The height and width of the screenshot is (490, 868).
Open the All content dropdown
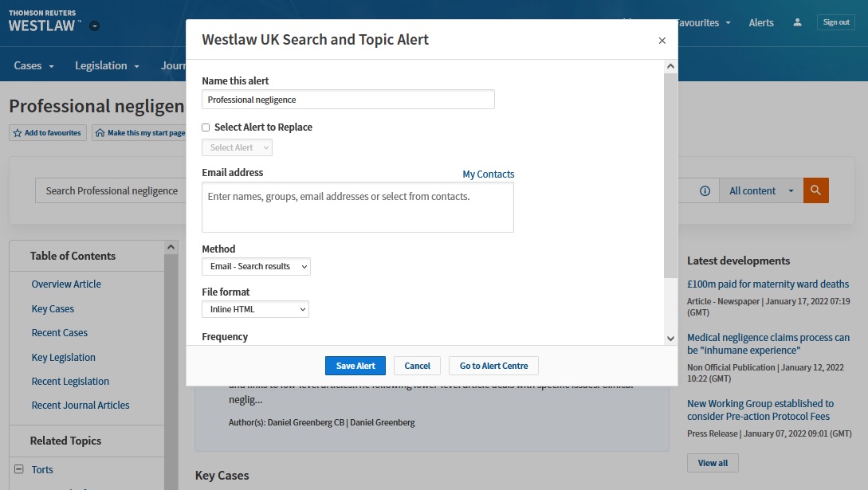point(761,190)
